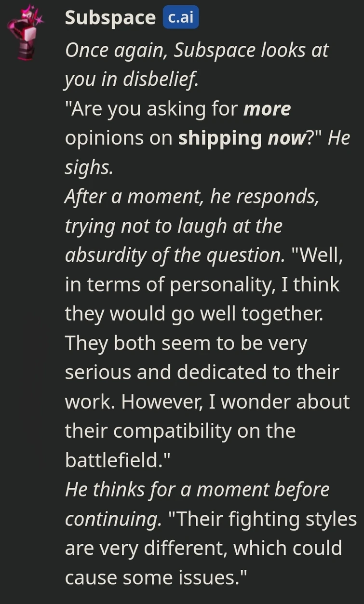The width and height of the screenshot is (364, 604).
Task: Click the italic line "Once again, Subspace looks at"
Action: click(197, 50)
